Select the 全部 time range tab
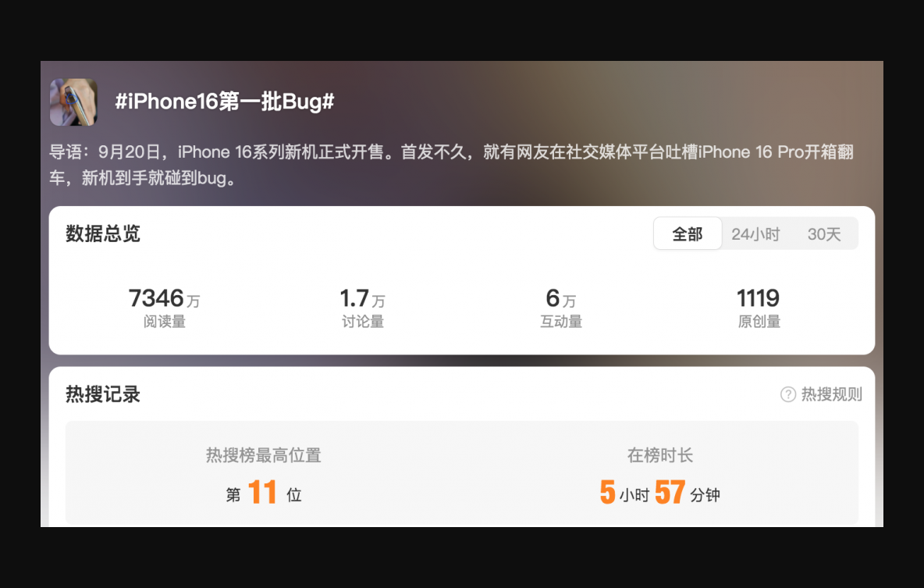Viewport: 924px width, 588px height. [688, 233]
